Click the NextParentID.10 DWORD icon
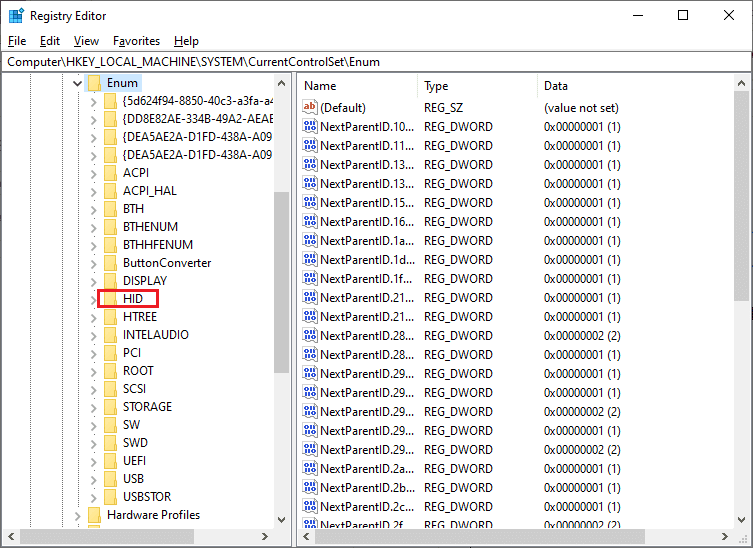This screenshot has width=753, height=548. (x=310, y=126)
